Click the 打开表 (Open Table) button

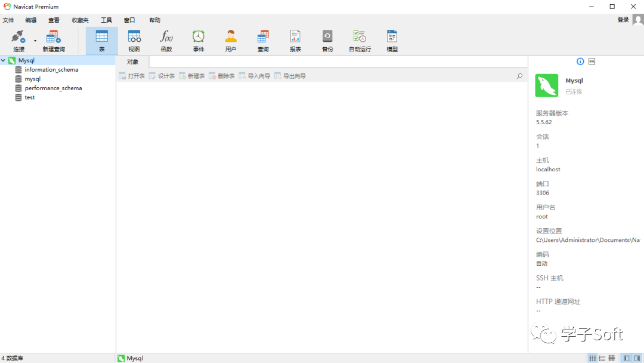[132, 76]
